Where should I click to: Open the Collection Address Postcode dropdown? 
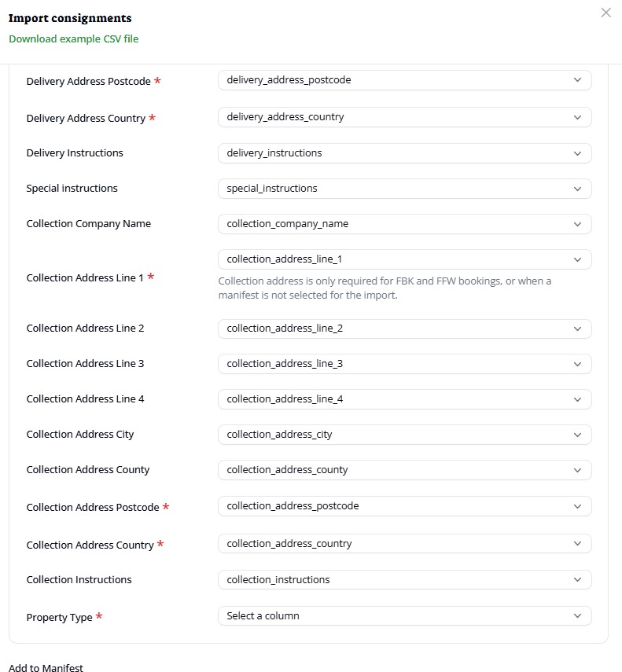(404, 506)
